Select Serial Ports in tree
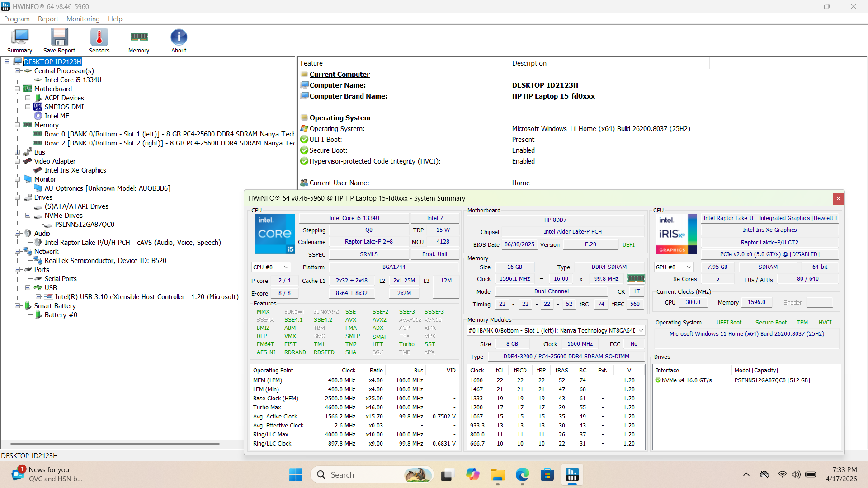This screenshot has width=868, height=488. point(61,279)
